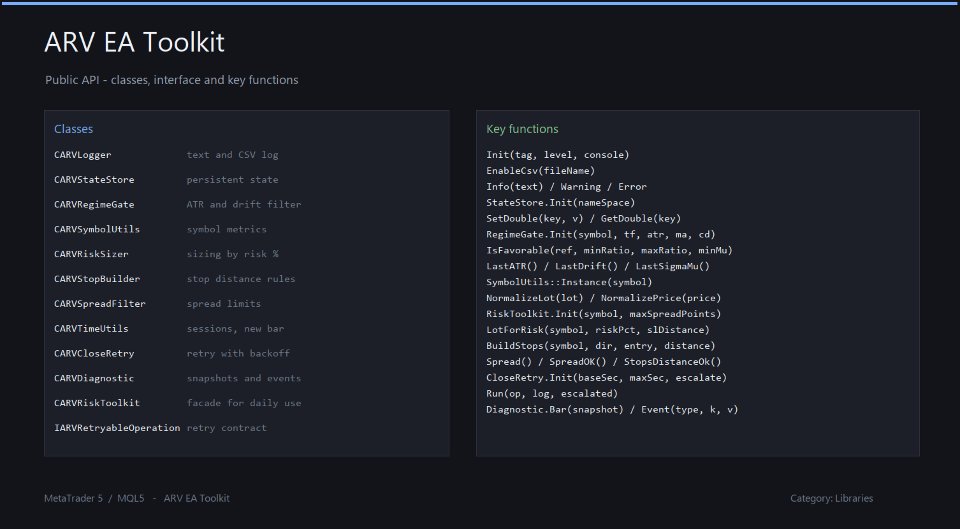Click the Classes panel heading

73,129
